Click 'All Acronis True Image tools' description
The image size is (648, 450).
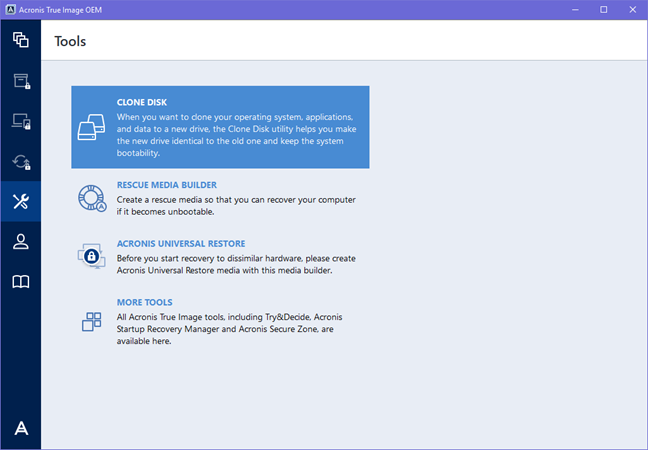pos(229,329)
